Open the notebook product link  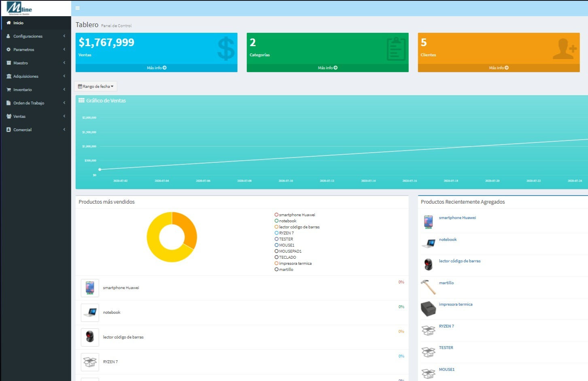(448, 239)
